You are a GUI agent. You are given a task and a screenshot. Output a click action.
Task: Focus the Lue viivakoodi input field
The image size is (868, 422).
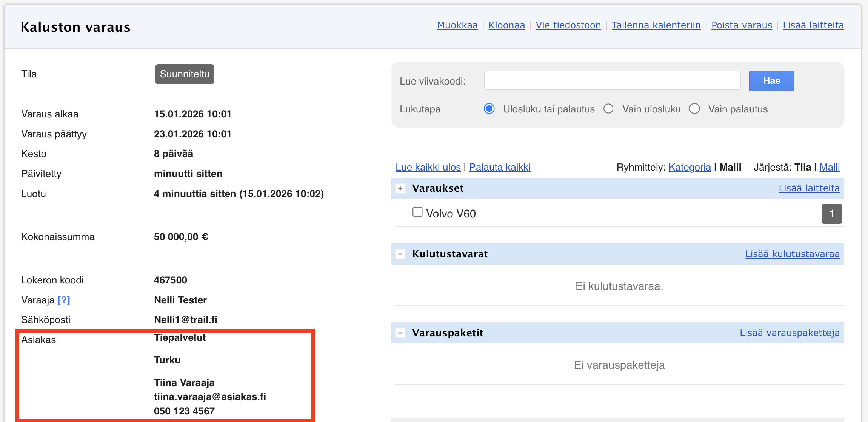612,80
